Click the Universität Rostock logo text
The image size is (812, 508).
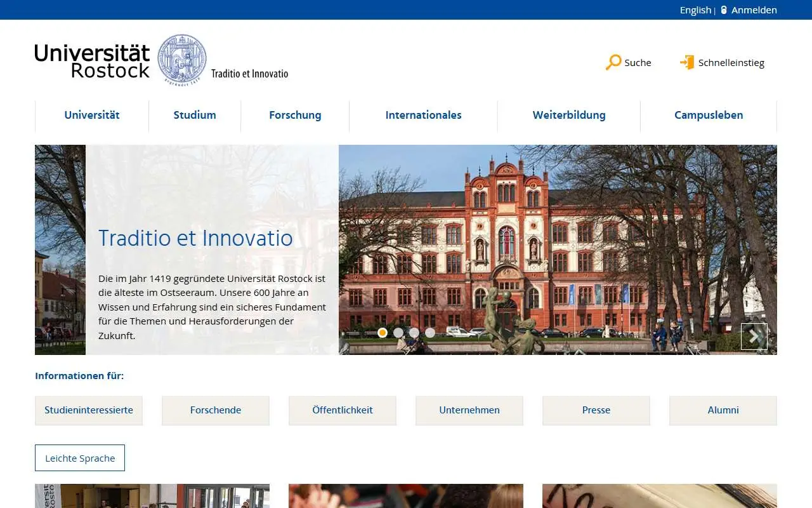coord(93,61)
